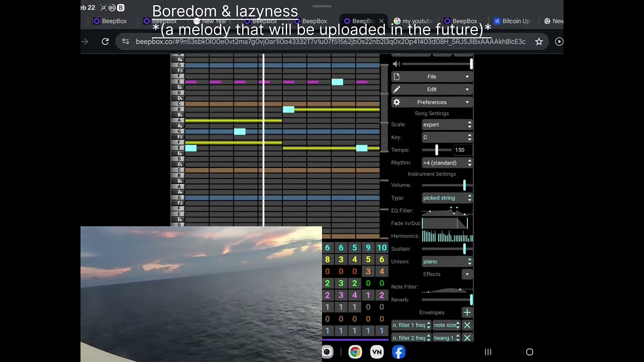Click the Harmonics bar editor
644x362 pixels.
click(447, 236)
